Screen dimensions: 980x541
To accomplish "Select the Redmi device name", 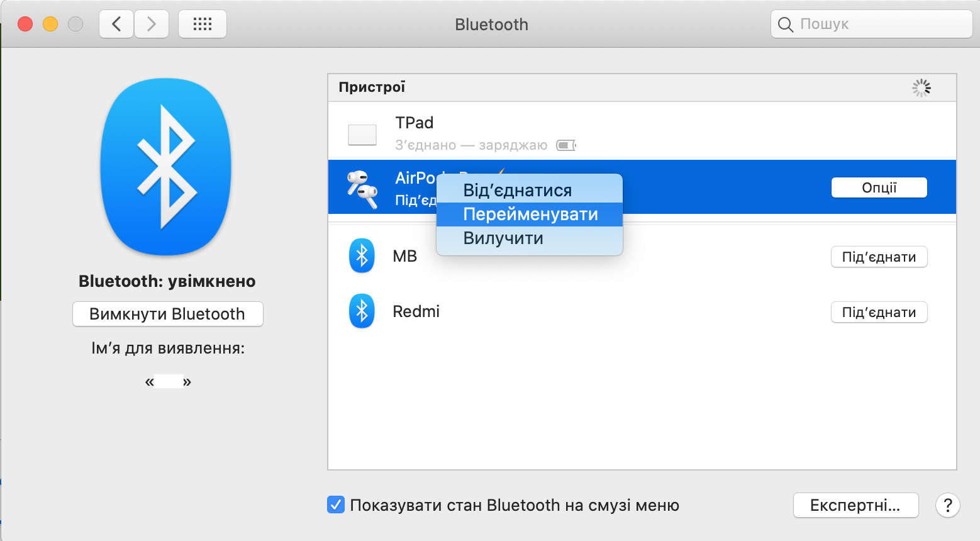I will click(416, 311).
